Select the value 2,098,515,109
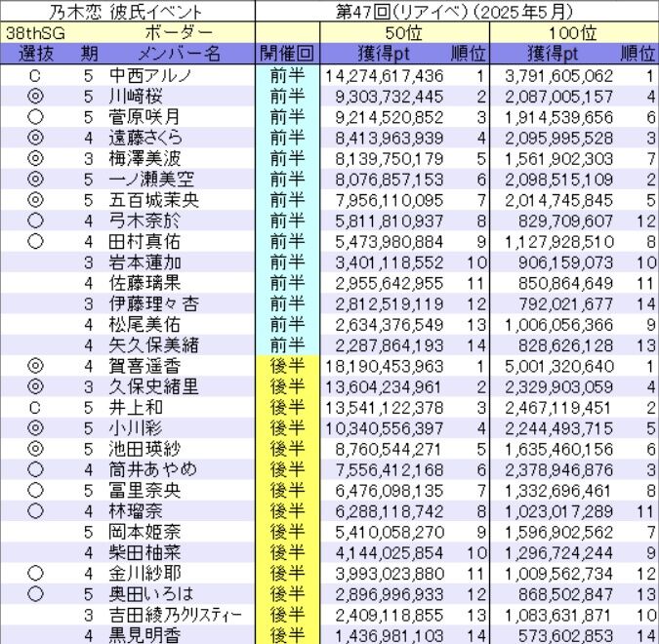The image size is (659, 644). click(558, 180)
